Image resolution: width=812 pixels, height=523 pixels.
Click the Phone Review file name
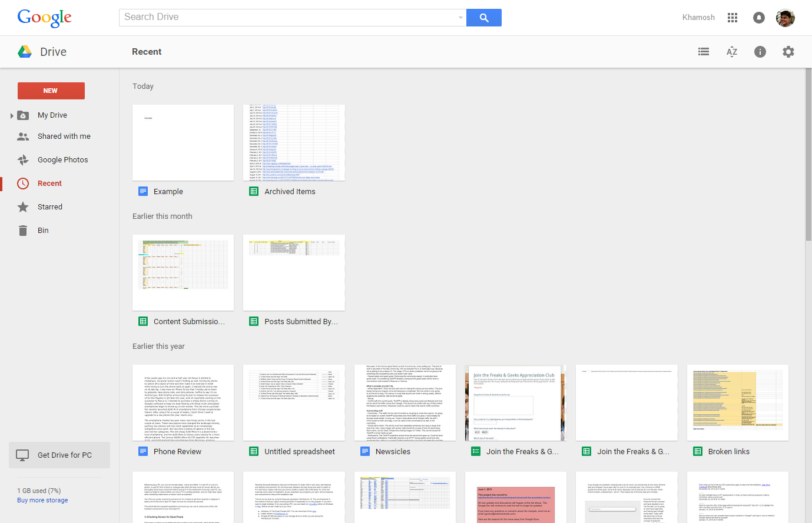click(x=177, y=452)
